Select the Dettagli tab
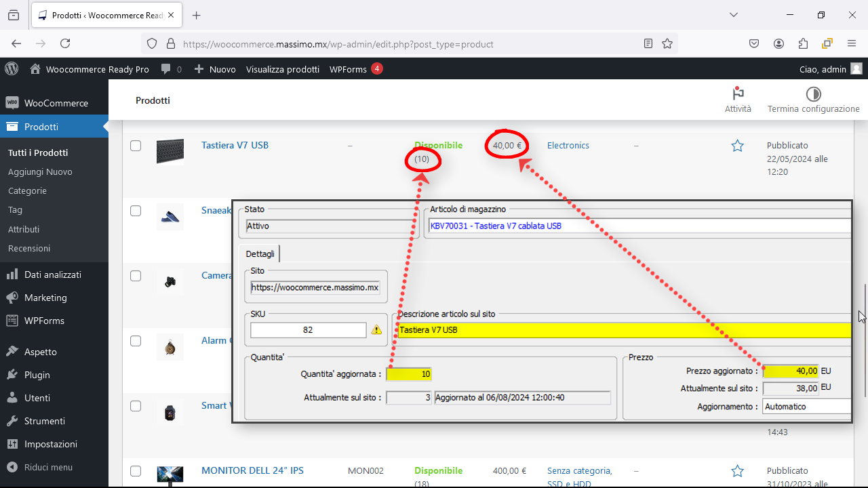 tap(260, 253)
